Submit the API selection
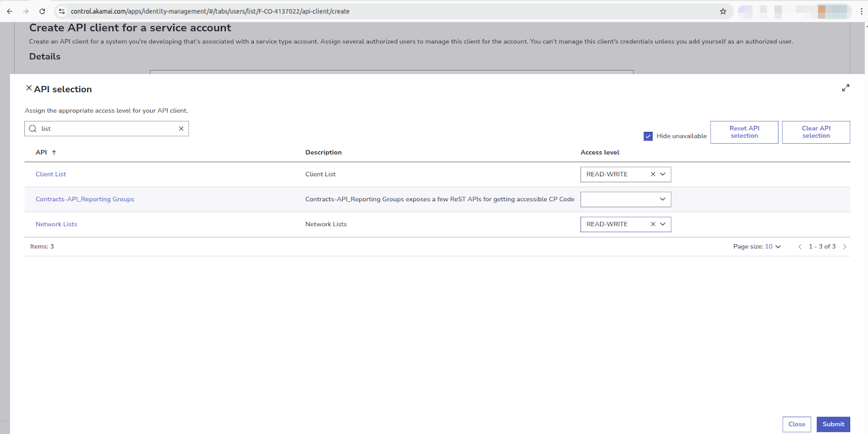 click(833, 424)
